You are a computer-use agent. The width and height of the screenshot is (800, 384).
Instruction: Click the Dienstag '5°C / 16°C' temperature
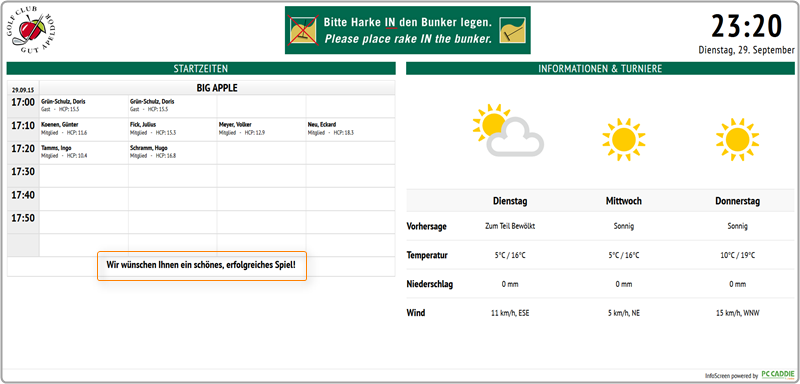click(x=510, y=255)
